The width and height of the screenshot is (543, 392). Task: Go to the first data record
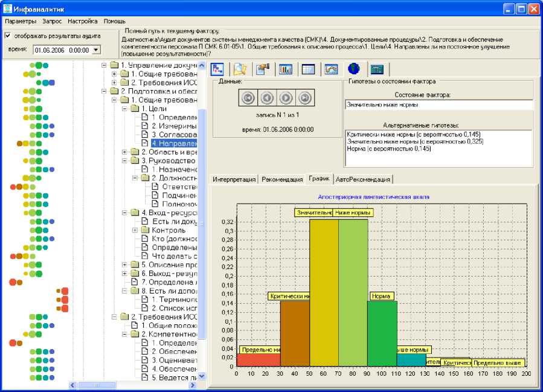(247, 98)
